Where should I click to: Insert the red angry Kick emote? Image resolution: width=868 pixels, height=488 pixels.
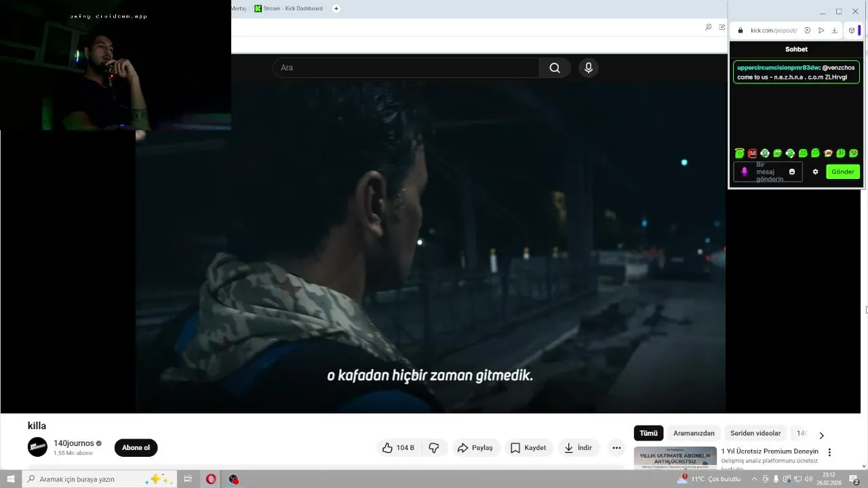752,153
